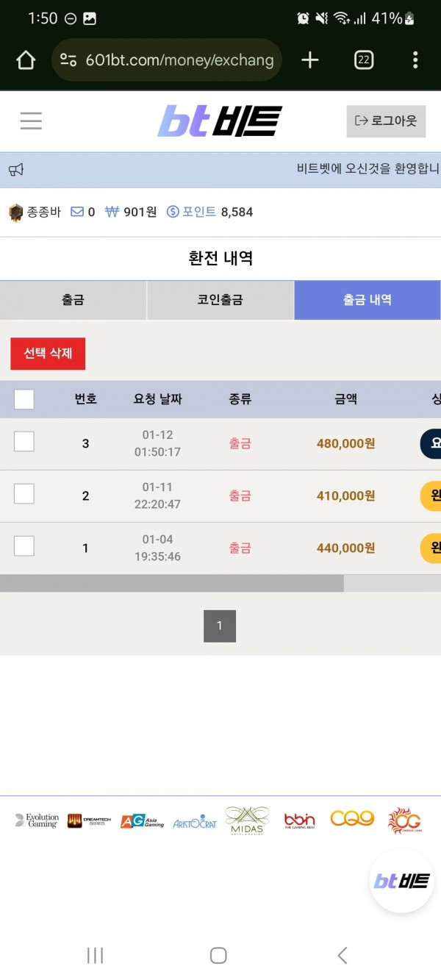
Task: Check the box for withdrawal number 3
Action: tap(24, 442)
